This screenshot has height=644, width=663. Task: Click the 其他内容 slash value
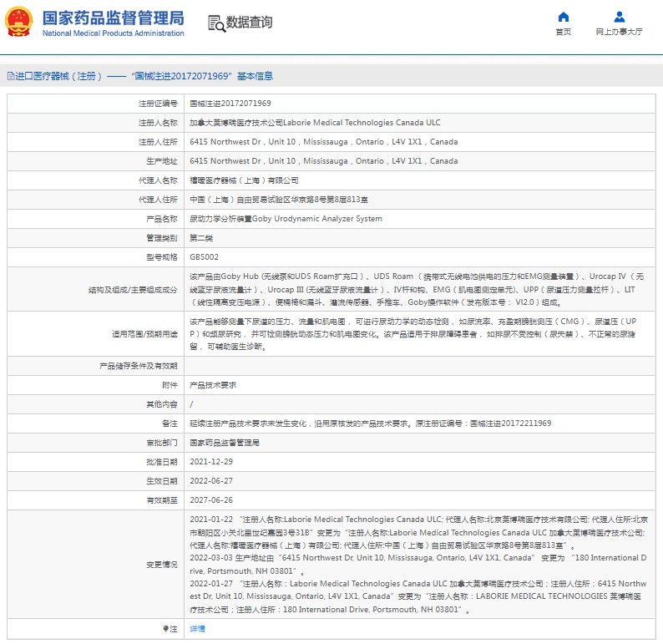click(x=191, y=404)
